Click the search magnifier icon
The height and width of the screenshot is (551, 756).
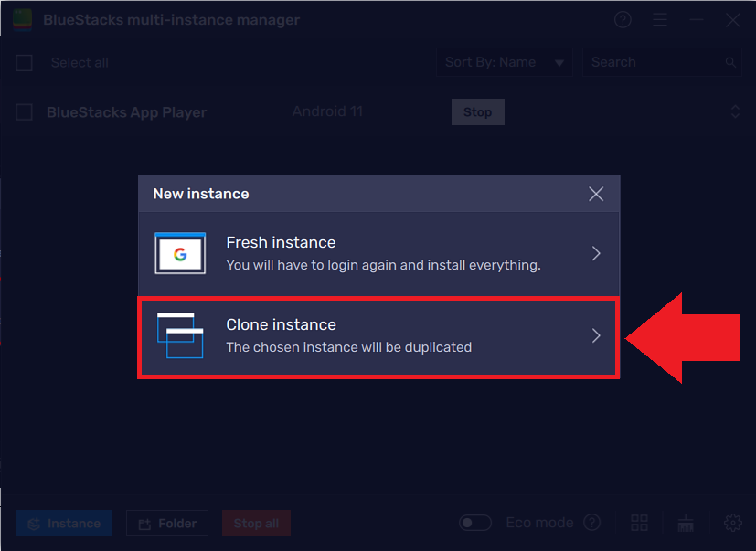[730, 62]
